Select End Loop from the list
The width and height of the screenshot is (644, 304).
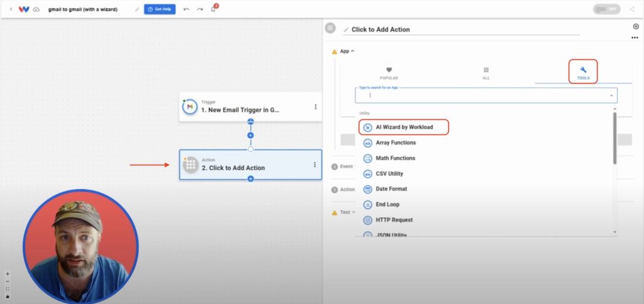click(x=387, y=204)
